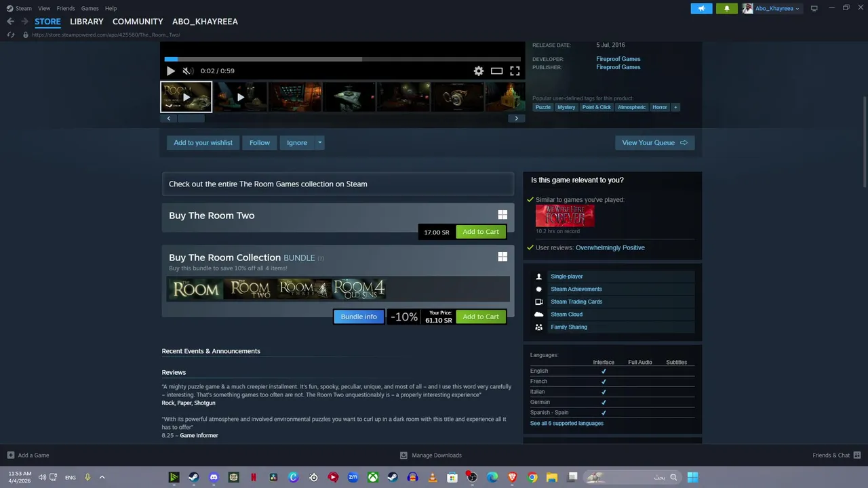Open the Steam Trading Cards link
The height and width of the screenshot is (488, 868).
[x=576, y=302]
